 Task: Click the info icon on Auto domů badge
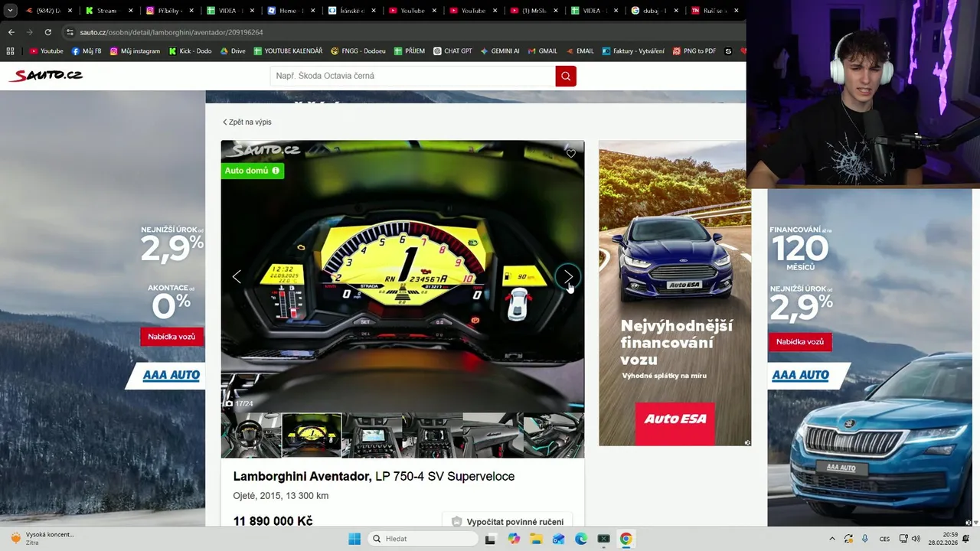[276, 171]
